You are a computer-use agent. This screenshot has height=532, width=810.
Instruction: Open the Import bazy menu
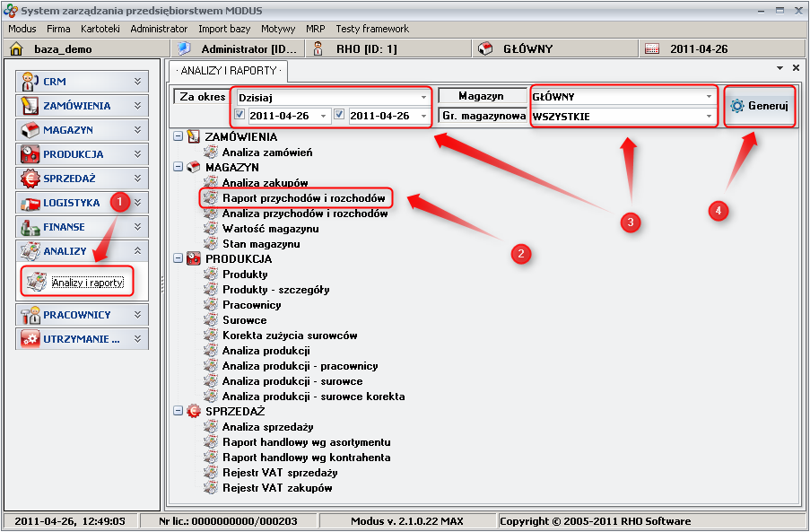224,29
